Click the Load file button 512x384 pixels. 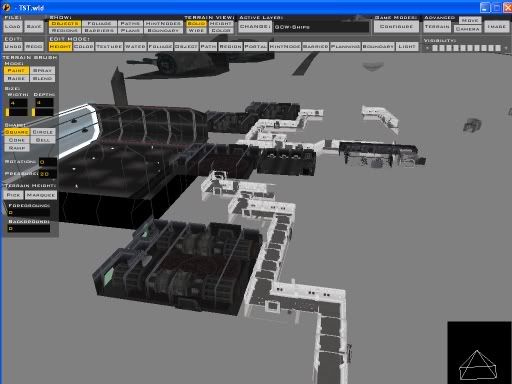click(x=13, y=26)
